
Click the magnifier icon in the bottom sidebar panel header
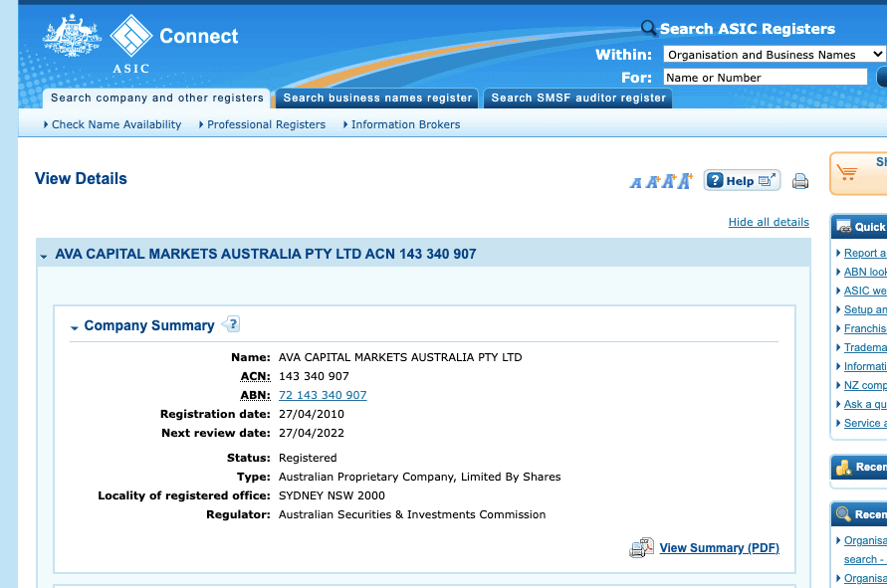[x=843, y=514]
